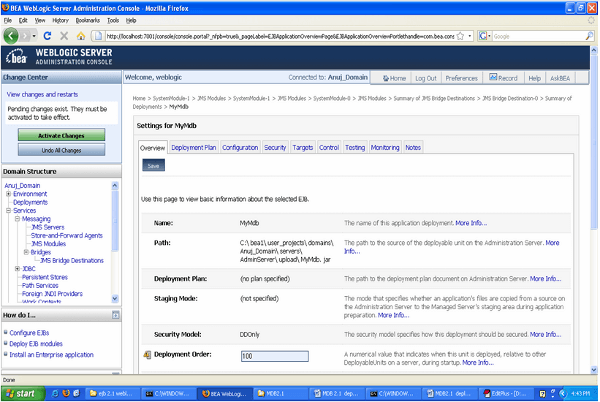Click the Log Out link
This screenshot has height=402, width=600.
(426, 78)
